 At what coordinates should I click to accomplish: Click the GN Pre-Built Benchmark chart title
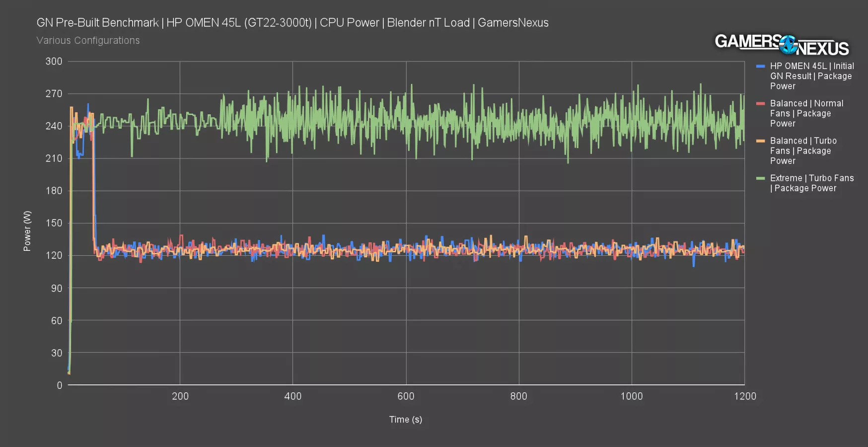[x=292, y=23]
